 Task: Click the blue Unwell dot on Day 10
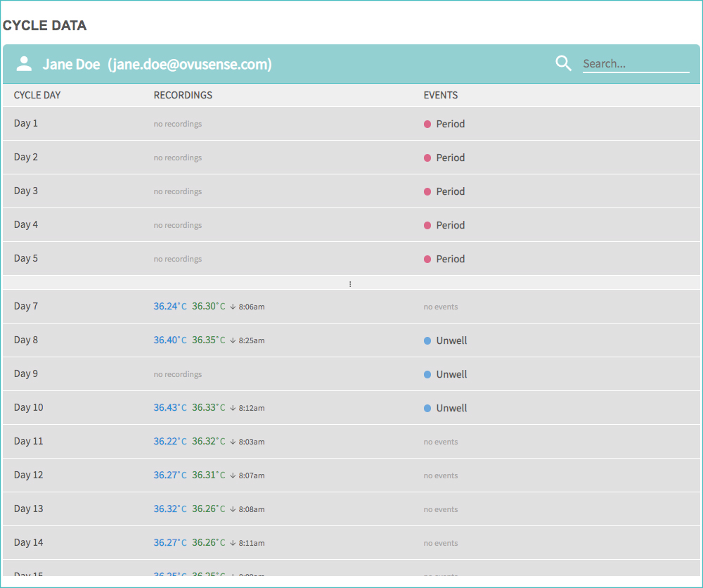click(427, 408)
